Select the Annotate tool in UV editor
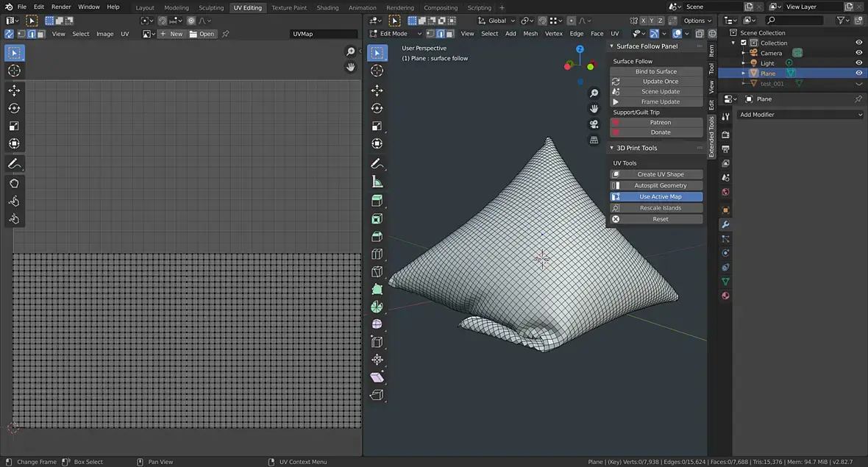 pyautogui.click(x=14, y=163)
